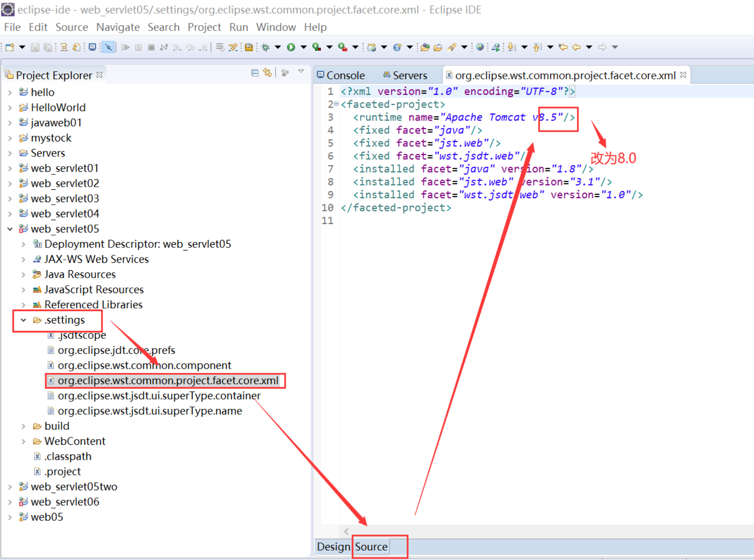This screenshot has width=754, height=560.
Task: Switch to the Console tab
Action: [341, 75]
